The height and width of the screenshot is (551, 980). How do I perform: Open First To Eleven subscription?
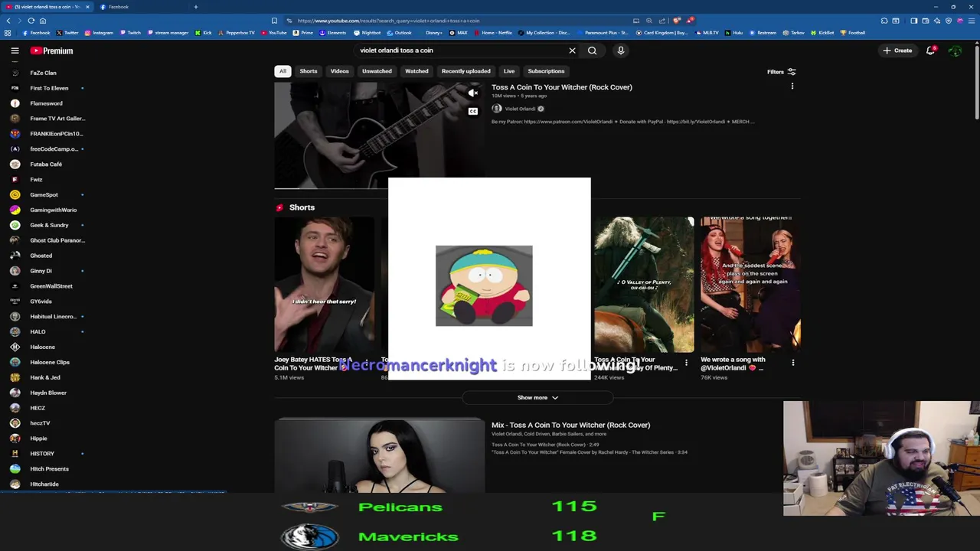(x=49, y=88)
